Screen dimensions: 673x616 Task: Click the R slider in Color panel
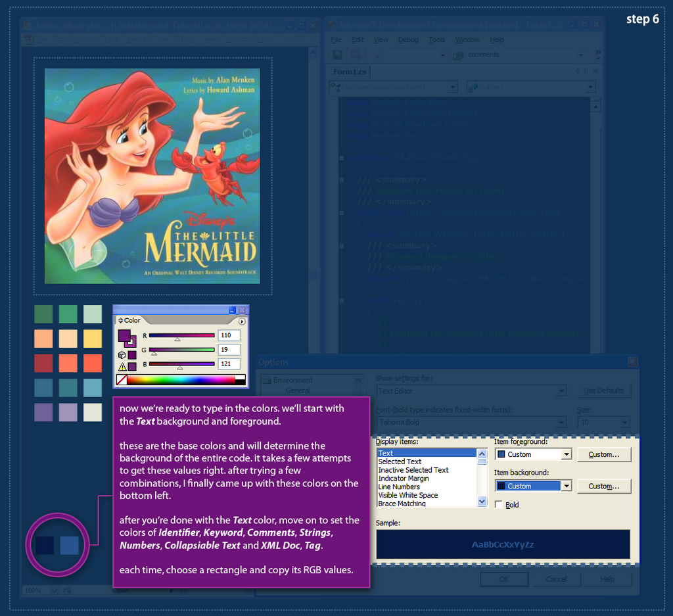pos(181,336)
